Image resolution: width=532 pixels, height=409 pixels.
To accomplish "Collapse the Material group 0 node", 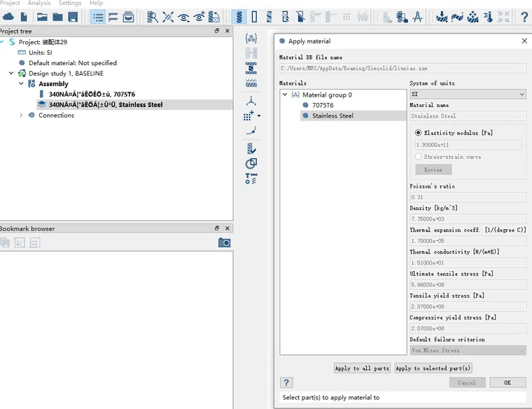I will click(x=285, y=95).
